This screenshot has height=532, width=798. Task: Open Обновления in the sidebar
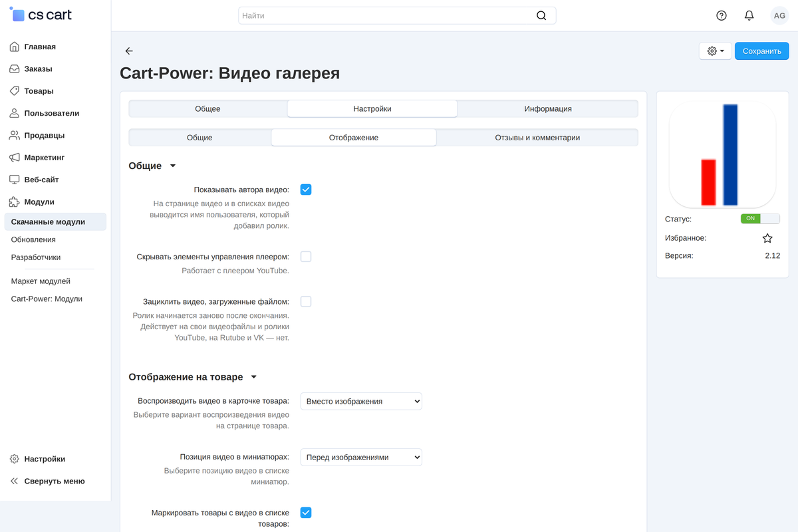point(33,239)
